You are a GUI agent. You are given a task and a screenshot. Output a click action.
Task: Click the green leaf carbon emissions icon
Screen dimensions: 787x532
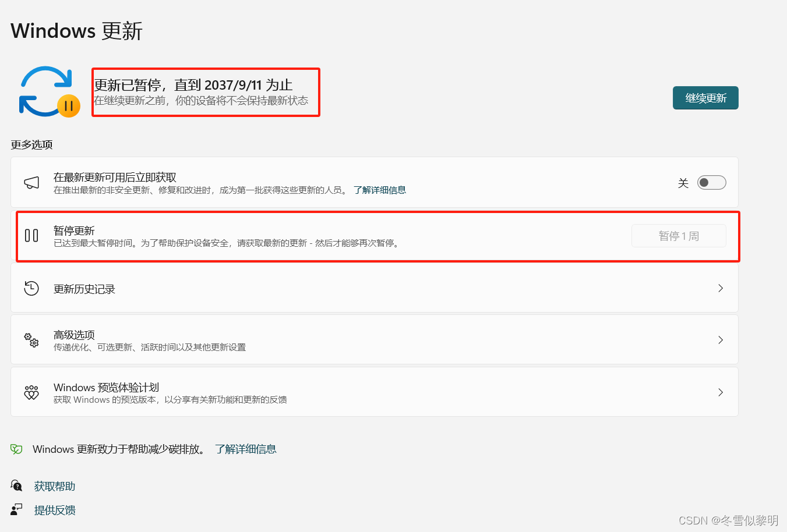16,449
